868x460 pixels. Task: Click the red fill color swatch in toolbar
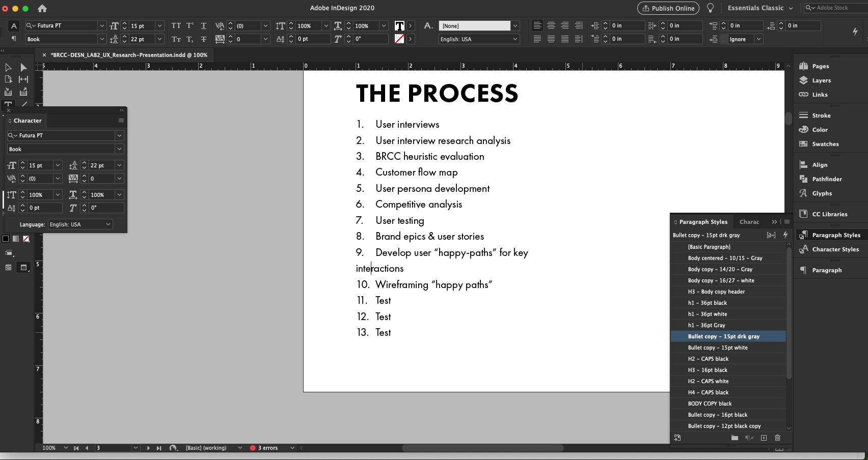[26, 239]
